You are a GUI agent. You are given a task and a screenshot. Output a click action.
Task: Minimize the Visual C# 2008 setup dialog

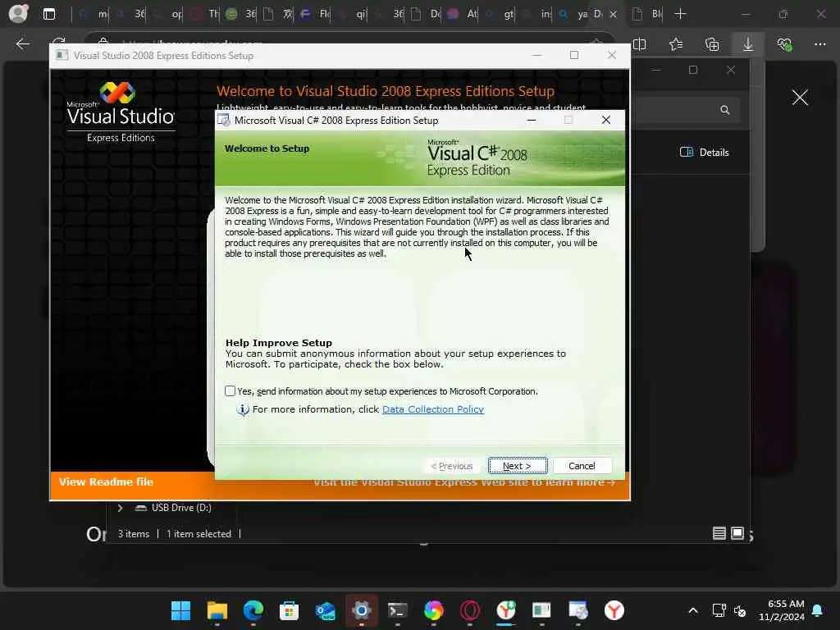[x=532, y=121]
